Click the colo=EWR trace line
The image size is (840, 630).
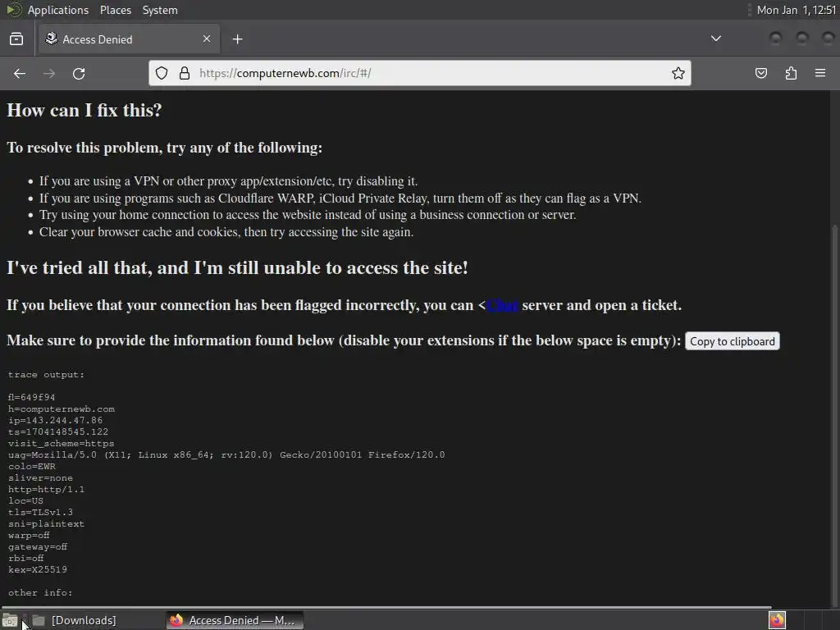32,467
